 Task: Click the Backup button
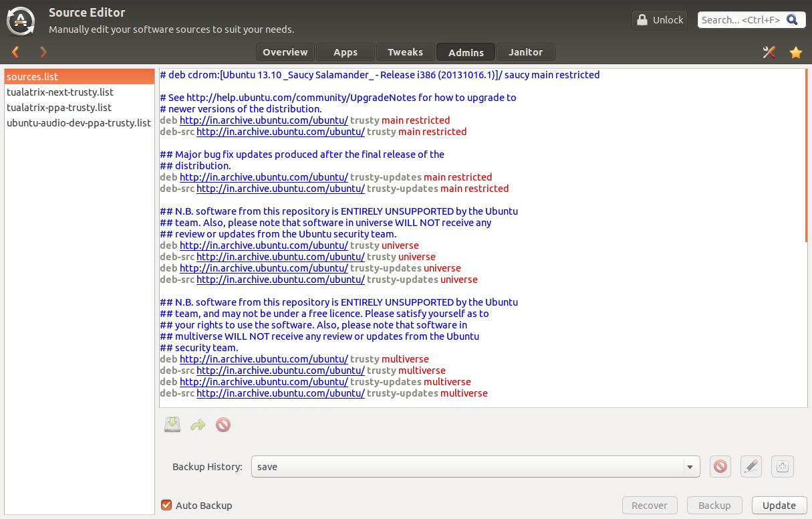tap(714, 505)
